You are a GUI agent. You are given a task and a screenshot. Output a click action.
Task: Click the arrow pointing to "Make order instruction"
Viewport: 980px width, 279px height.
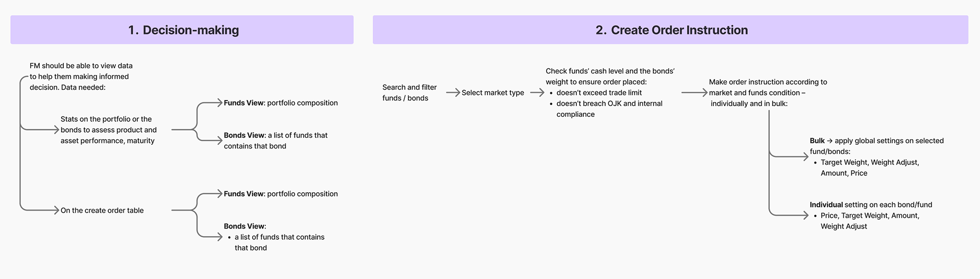(694, 93)
